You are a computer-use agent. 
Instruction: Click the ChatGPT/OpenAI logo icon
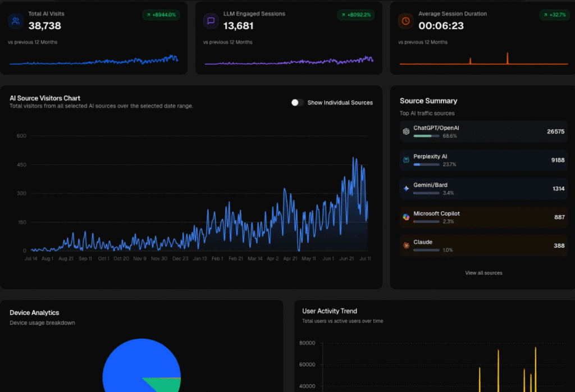pyautogui.click(x=406, y=131)
